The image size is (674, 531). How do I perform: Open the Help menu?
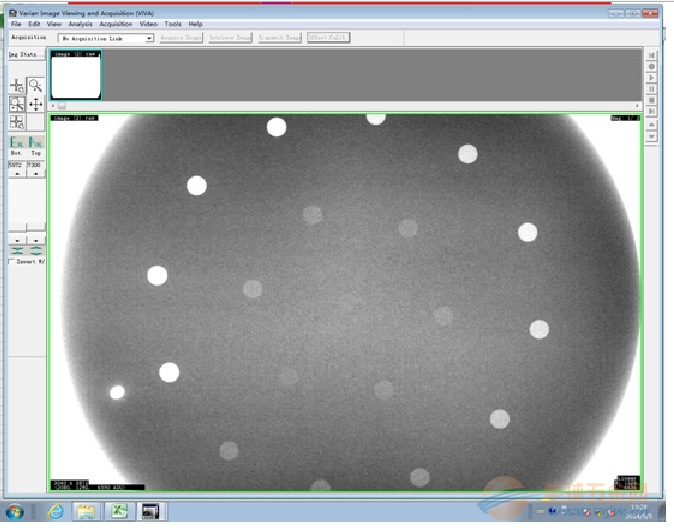click(x=195, y=24)
